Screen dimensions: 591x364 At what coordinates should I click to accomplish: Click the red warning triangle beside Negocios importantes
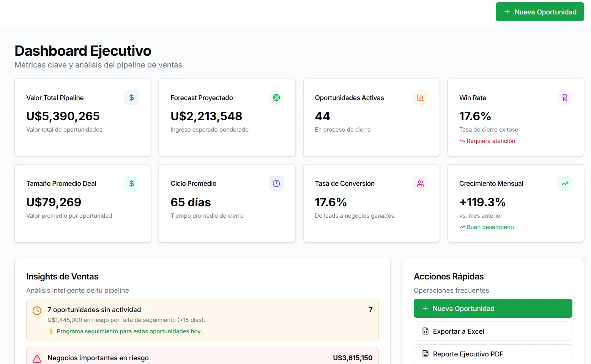[37, 359]
